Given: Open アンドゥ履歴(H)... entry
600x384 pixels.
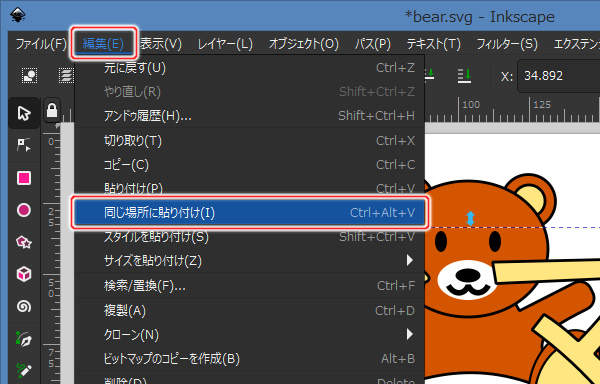Looking at the screenshot, I should coord(249,116).
